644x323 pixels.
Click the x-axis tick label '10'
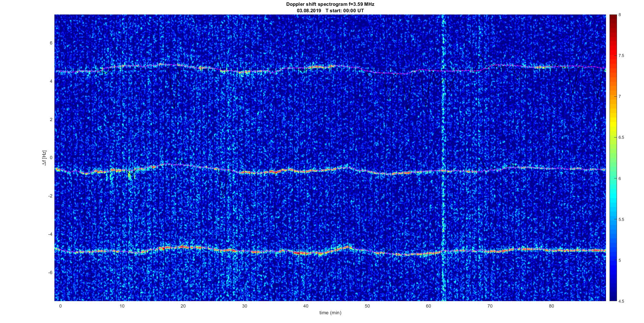pos(122,306)
